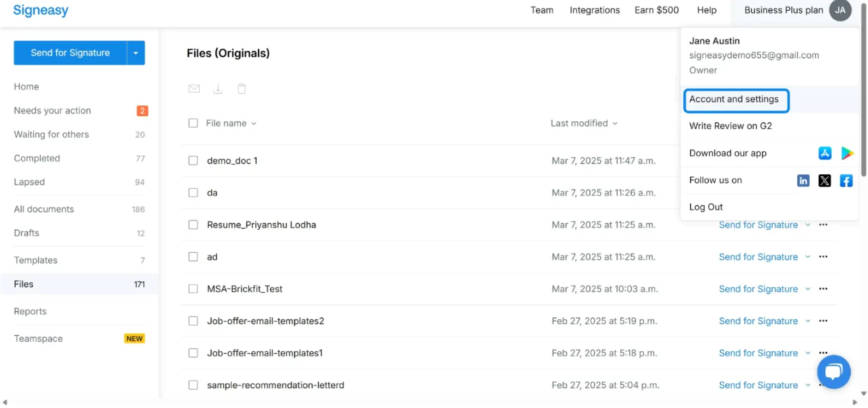Select Write Review on G2
Image resolution: width=868 pixels, height=408 pixels.
pos(731,126)
